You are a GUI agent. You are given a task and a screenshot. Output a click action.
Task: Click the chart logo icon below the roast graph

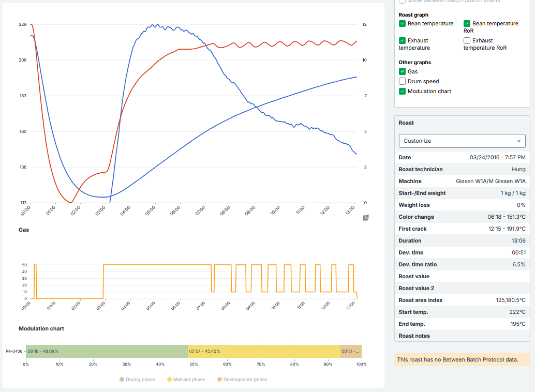click(x=366, y=218)
